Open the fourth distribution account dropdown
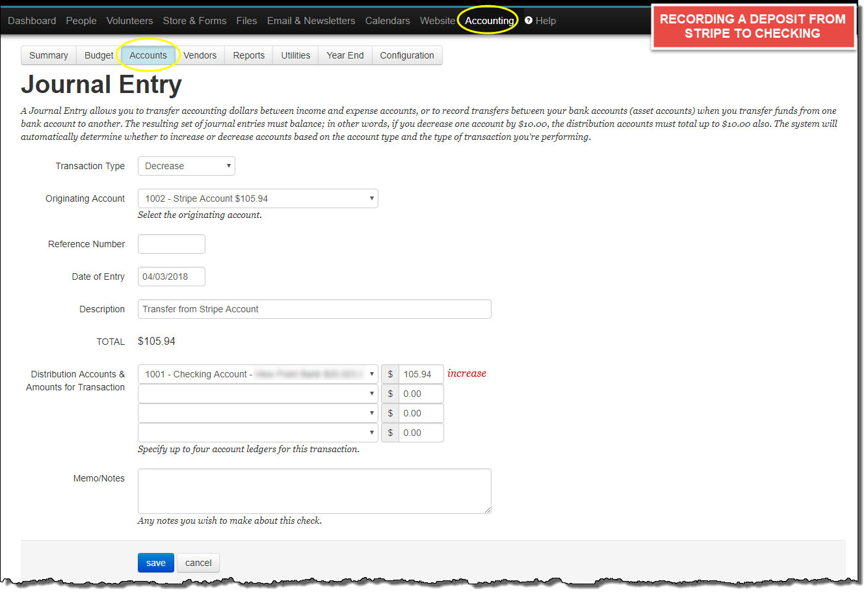Image resolution: width=868 pixels, height=594 pixels. coord(258,433)
